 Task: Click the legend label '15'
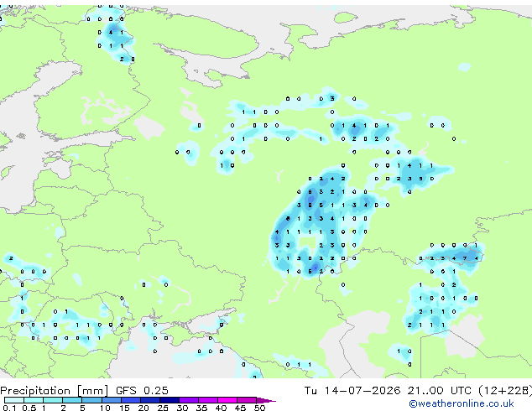(124, 408)
